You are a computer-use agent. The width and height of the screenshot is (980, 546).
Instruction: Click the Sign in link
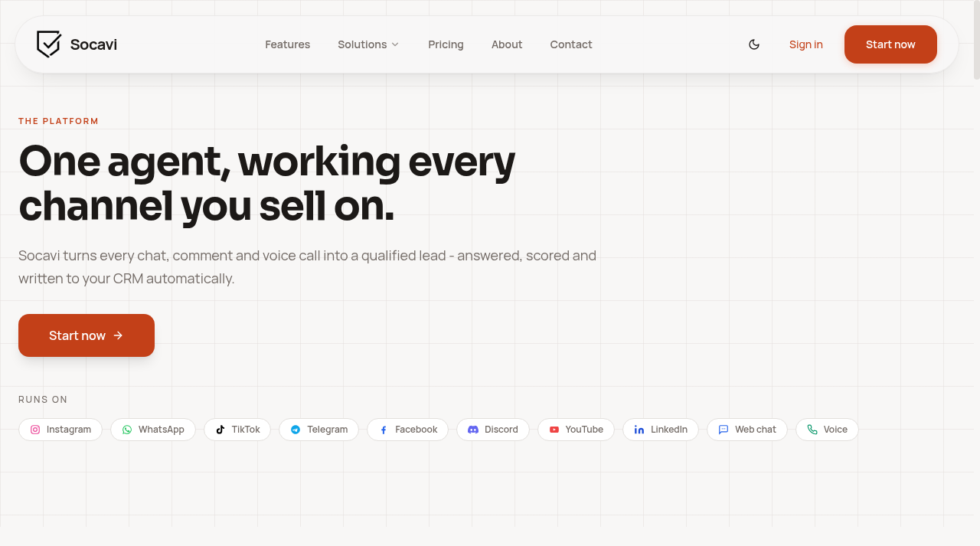[x=806, y=44]
